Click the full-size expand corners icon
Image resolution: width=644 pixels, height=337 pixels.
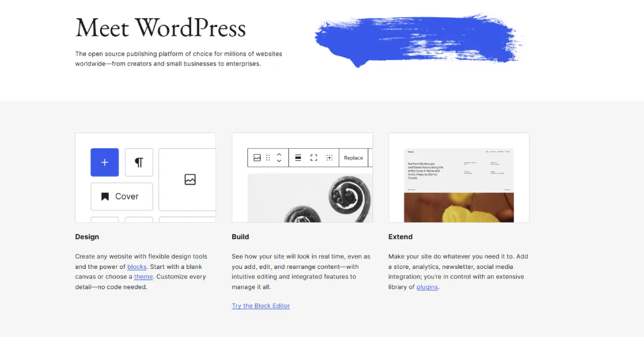(314, 158)
